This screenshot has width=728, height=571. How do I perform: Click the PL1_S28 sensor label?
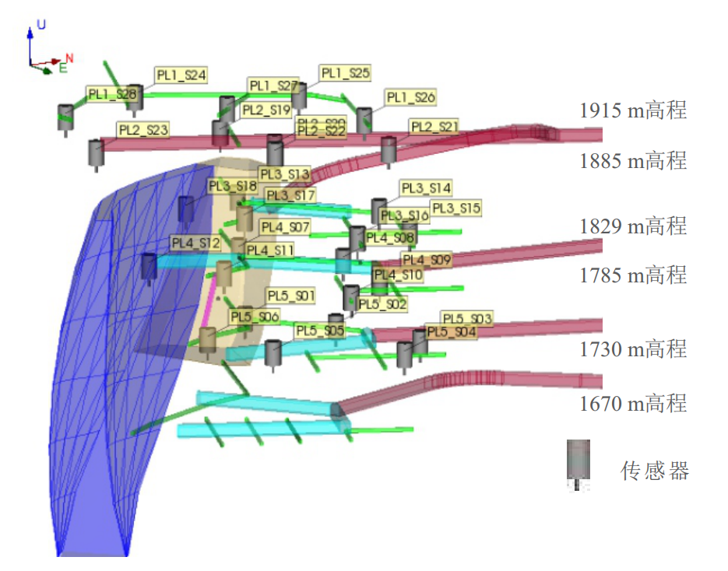pos(112,94)
